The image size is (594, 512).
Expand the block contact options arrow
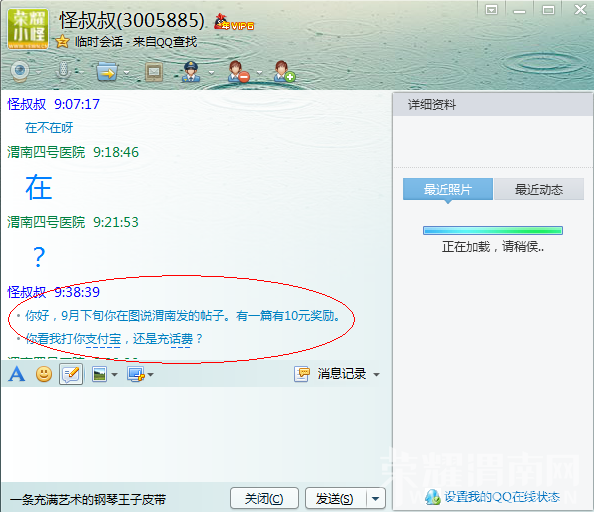tap(259, 72)
